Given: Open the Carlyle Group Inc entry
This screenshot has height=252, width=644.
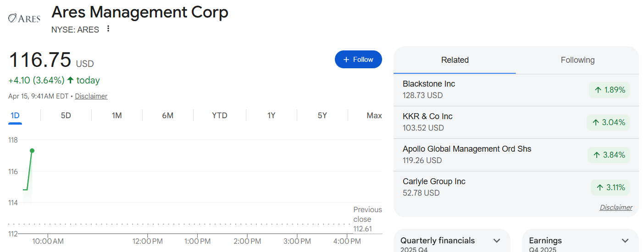Looking at the screenshot, I should click(434, 182).
